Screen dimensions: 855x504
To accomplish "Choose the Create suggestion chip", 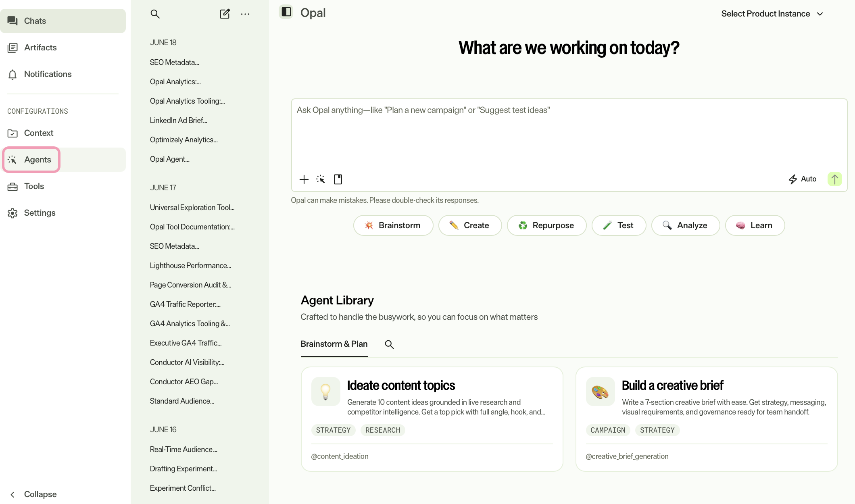I will pos(470,225).
